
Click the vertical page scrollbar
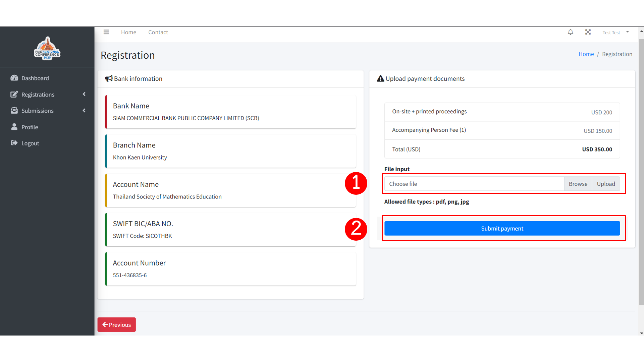point(641,172)
